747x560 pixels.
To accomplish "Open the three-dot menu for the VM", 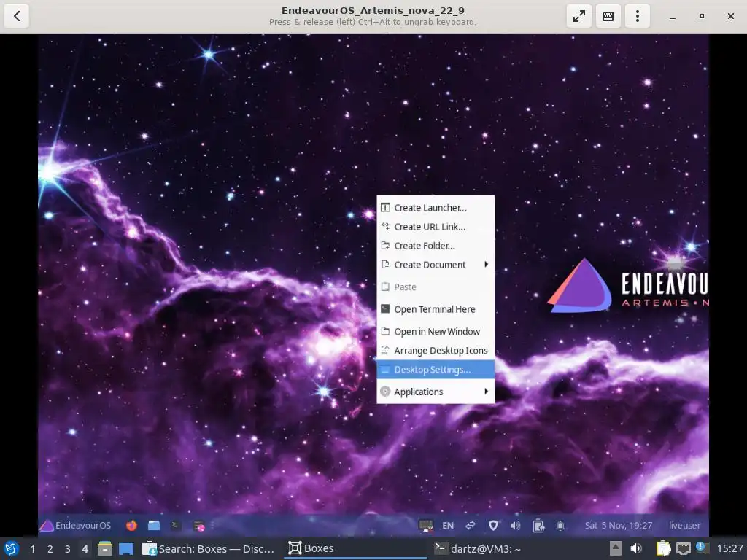I will tap(638, 16).
